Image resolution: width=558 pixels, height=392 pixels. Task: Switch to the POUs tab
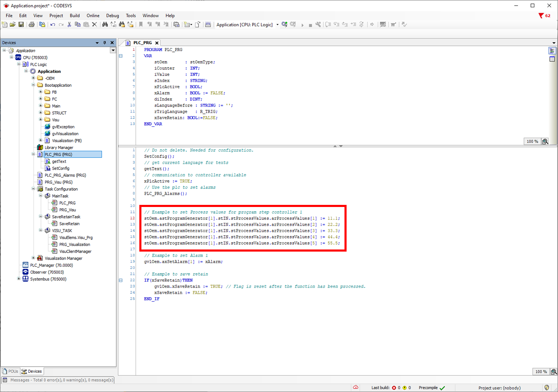pyautogui.click(x=10, y=371)
